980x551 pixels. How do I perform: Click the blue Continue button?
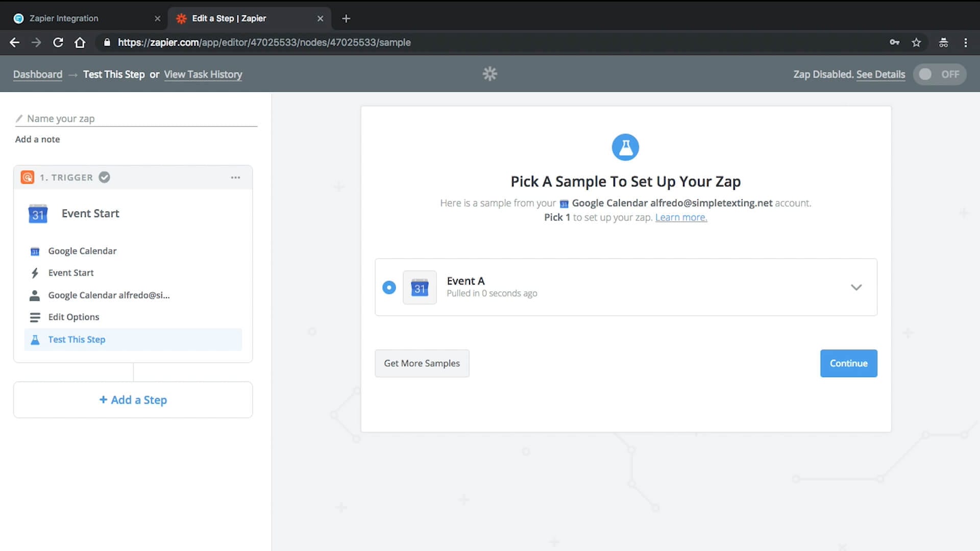848,363
